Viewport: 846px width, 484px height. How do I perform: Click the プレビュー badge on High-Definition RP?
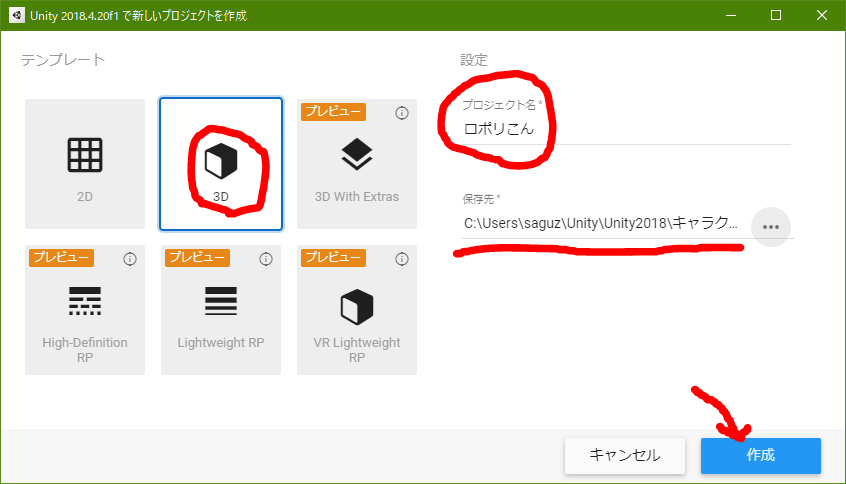(x=62, y=257)
